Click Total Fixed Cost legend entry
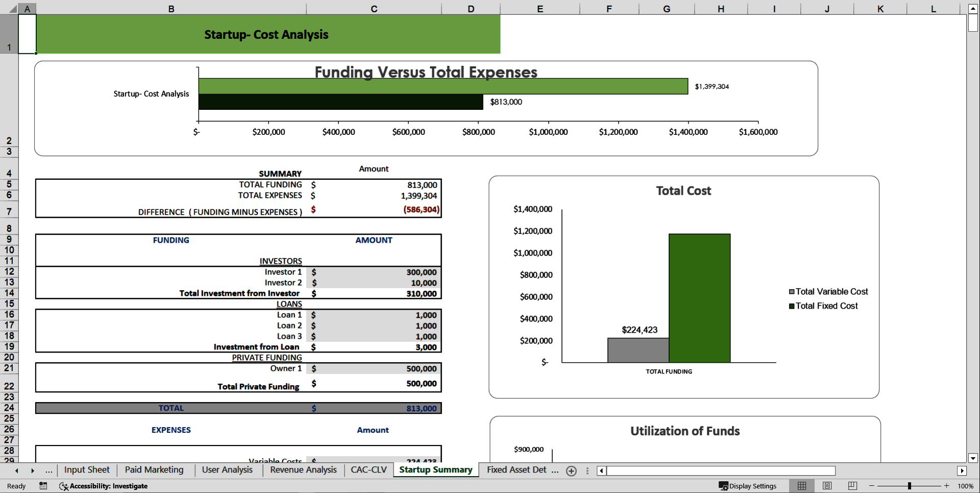 823,306
